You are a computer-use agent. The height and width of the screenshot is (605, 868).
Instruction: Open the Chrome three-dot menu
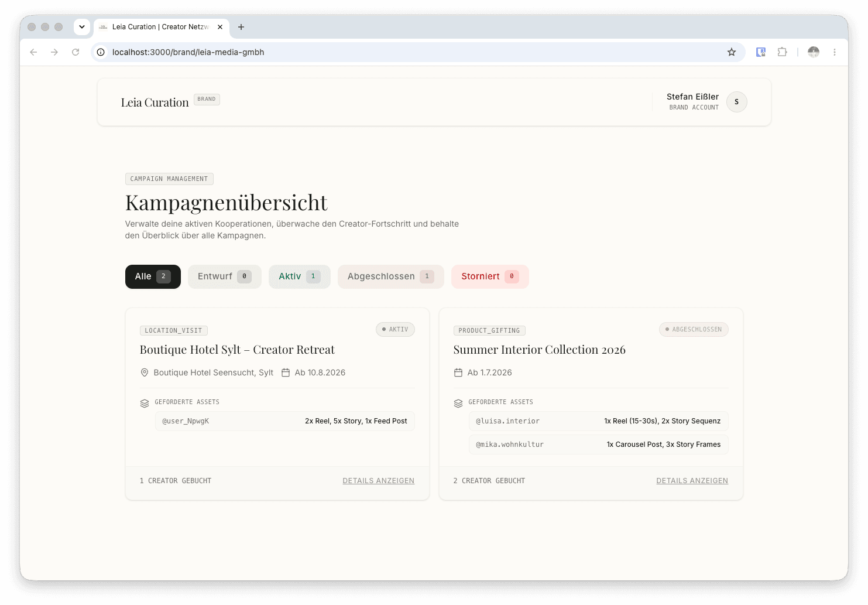pyautogui.click(x=835, y=52)
